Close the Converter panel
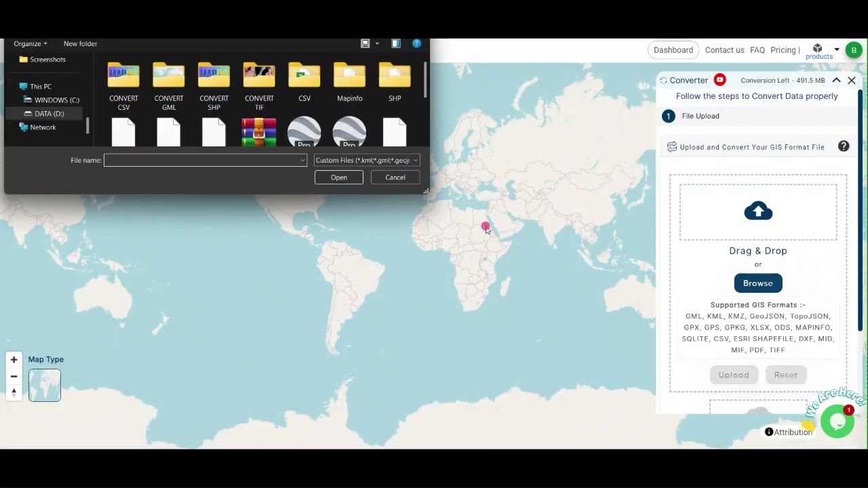 (x=852, y=80)
